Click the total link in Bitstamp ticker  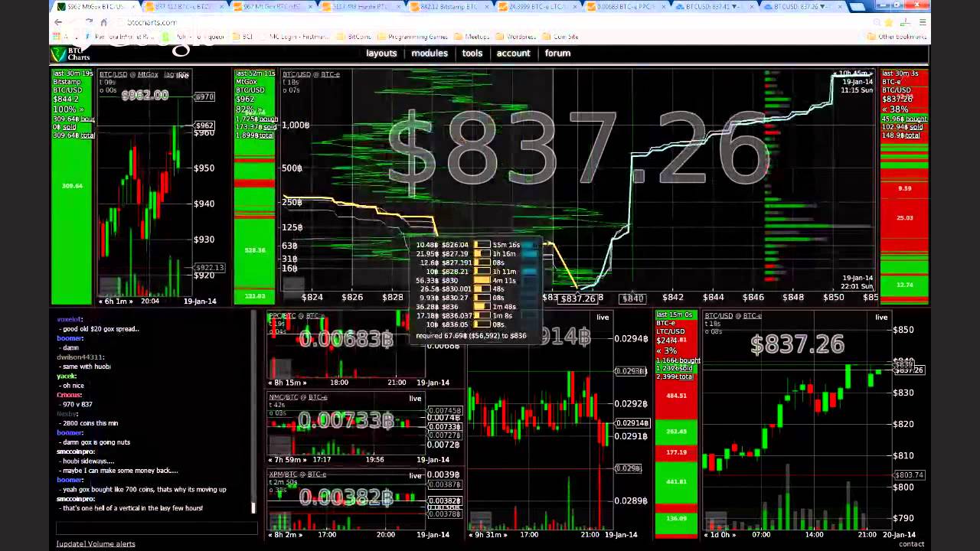coord(87,135)
